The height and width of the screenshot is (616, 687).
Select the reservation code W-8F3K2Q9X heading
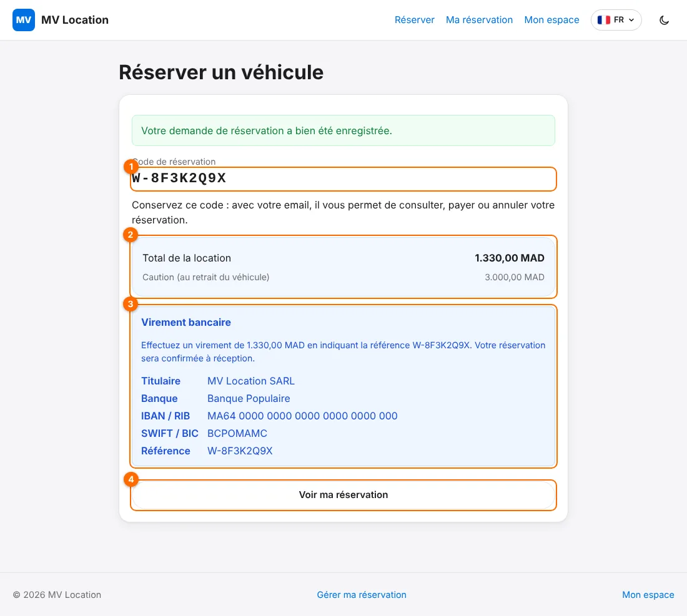(x=179, y=178)
